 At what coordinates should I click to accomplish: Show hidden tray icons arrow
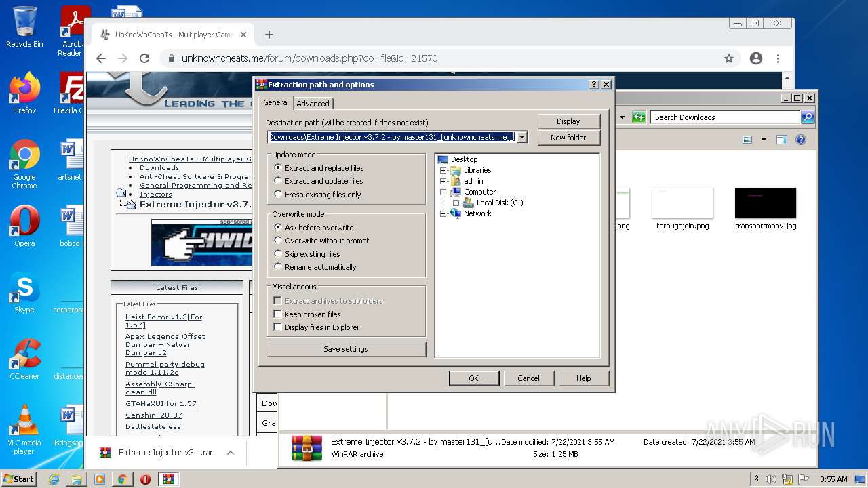point(756,479)
